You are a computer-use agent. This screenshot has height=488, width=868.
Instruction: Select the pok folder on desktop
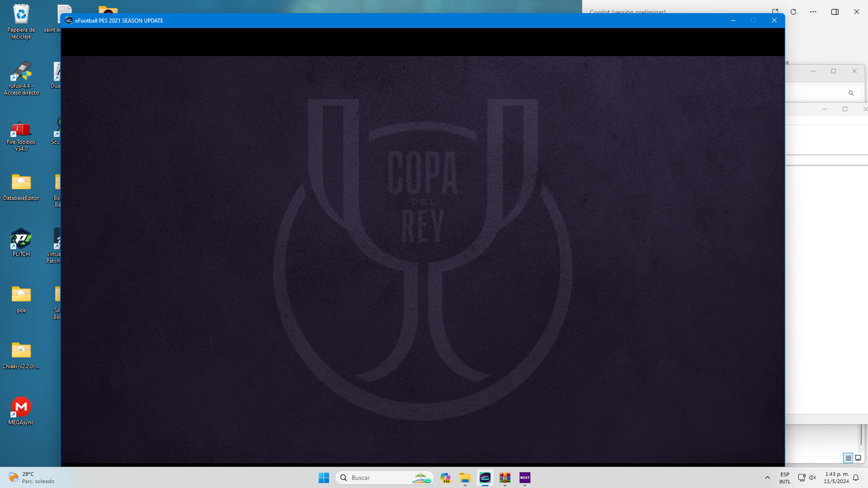coord(21,299)
